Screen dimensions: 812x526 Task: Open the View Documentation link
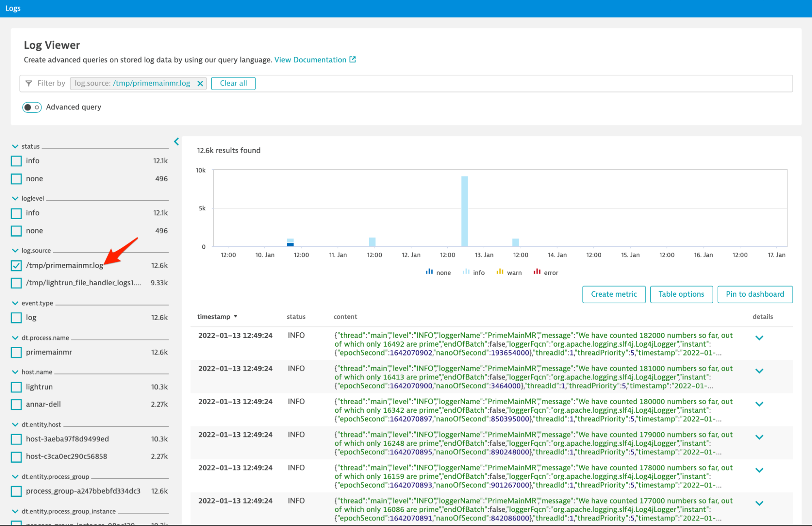pyautogui.click(x=310, y=60)
